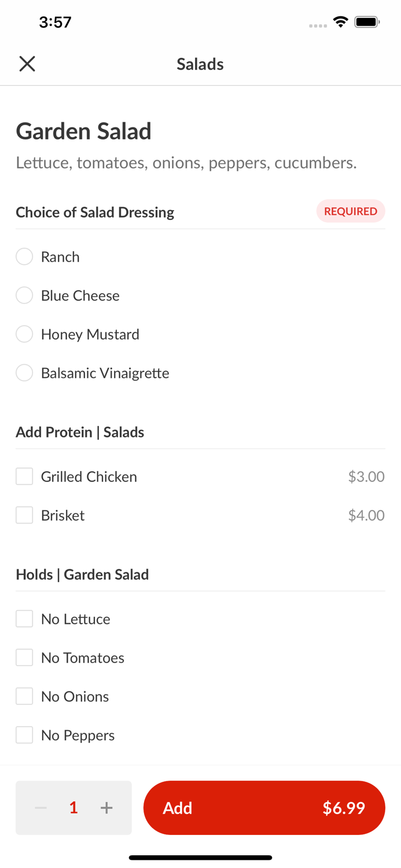Tap Add to order for $6.99
The height and width of the screenshot is (868, 401).
(264, 807)
